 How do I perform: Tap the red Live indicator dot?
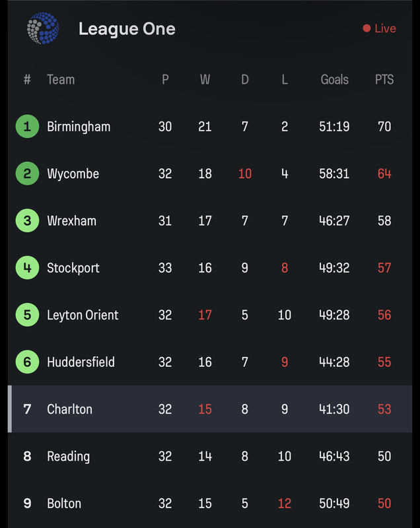coord(367,28)
